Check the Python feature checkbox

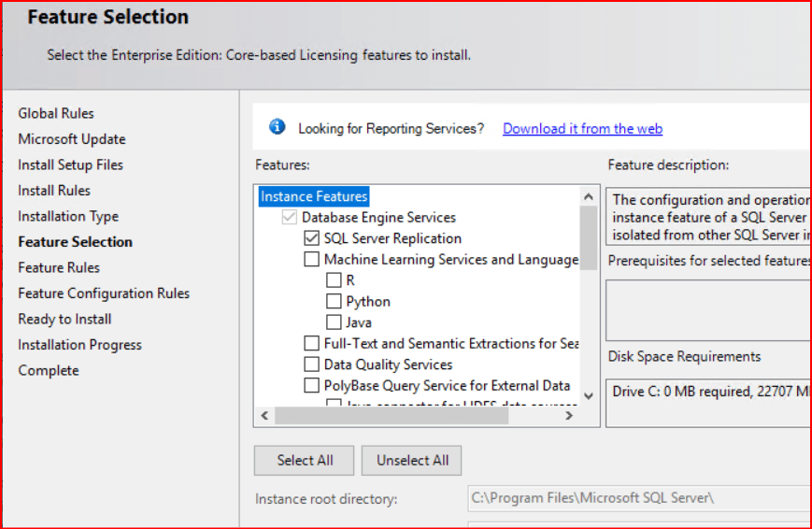pos(334,302)
